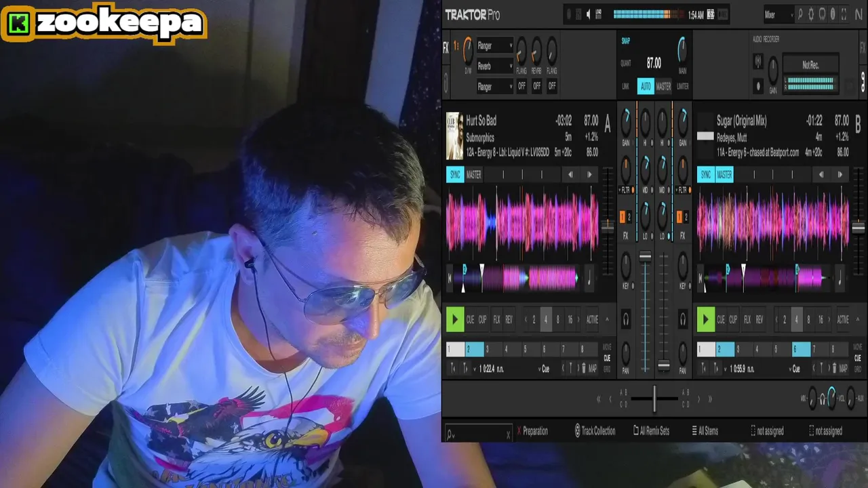This screenshot has height=488, width=868.
Task: Start playback on Deck B
Action: point(705,319)
